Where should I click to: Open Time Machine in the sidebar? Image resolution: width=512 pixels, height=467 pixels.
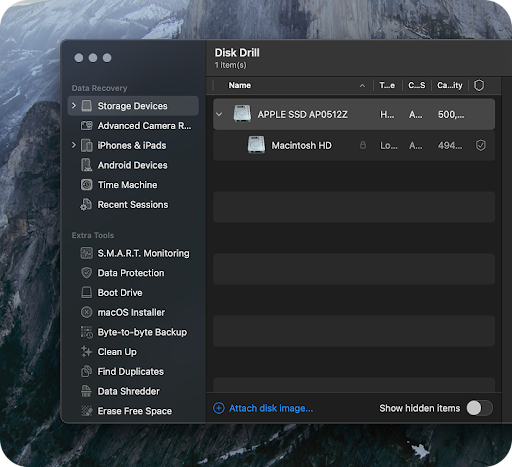click(133, 185)
